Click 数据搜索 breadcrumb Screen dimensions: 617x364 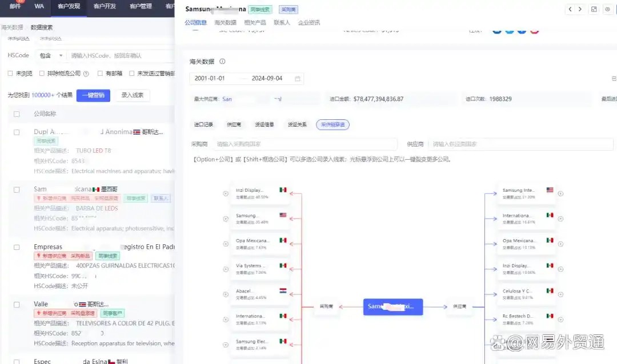click(x=42, y=27)
